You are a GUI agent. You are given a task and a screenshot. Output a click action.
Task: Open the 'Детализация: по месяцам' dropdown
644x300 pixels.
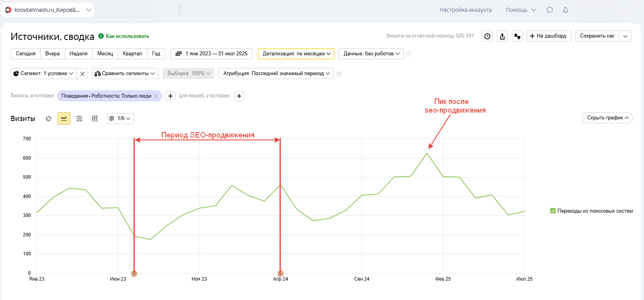pyautogui.click(x=296, y=54)
